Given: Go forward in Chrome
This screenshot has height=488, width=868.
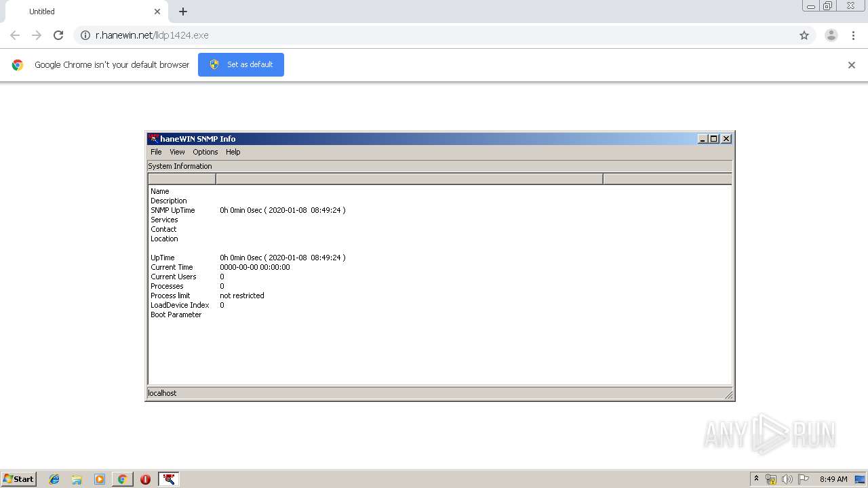Looking at the screenshot, I should pos(37,35).
